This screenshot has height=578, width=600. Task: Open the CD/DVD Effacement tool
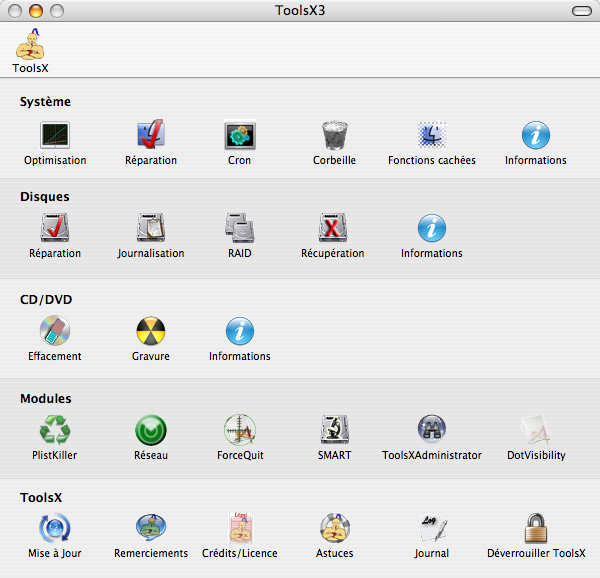click(55, 331)
